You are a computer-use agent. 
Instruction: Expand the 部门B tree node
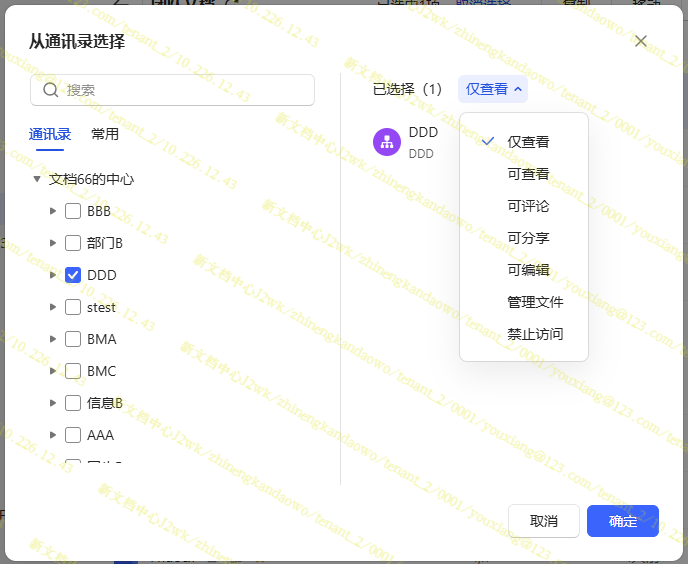53,243
